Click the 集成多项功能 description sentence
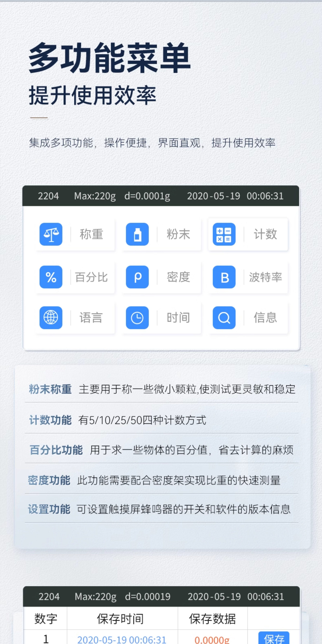 coord(152,143)
